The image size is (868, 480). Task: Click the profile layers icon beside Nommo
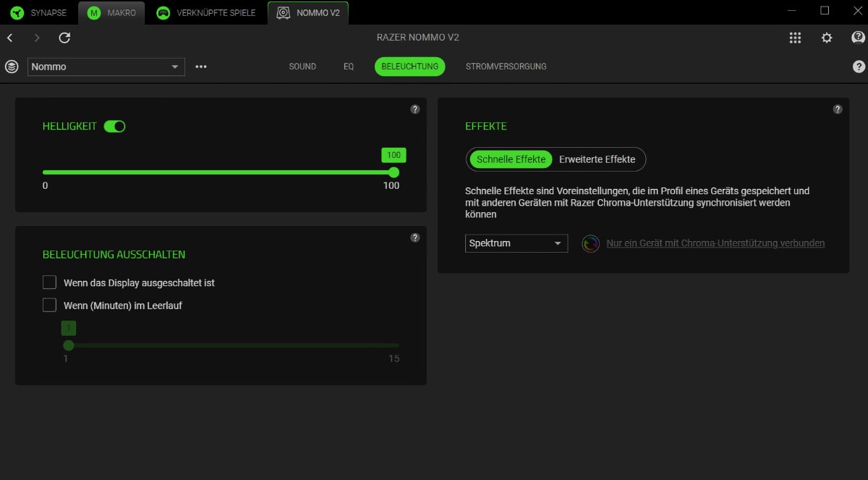pyautogui.click(x=12, y=67)
